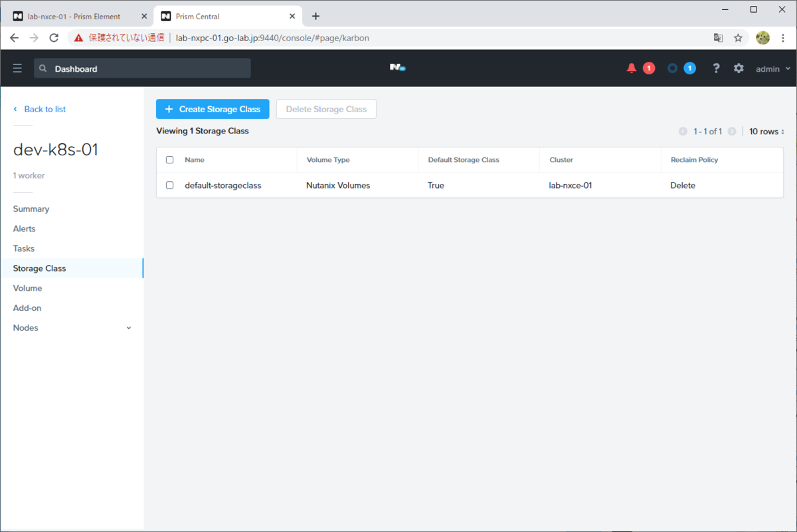
Task: Open the hamburger main menu
Action: click(x=17, y=68)
